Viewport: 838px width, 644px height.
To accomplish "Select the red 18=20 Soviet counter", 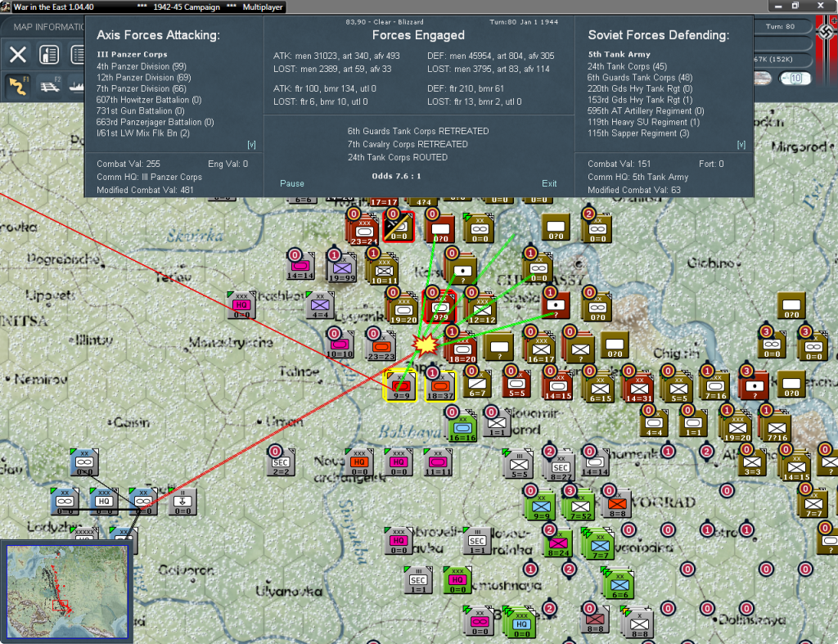I will click(x=462, y=349).
